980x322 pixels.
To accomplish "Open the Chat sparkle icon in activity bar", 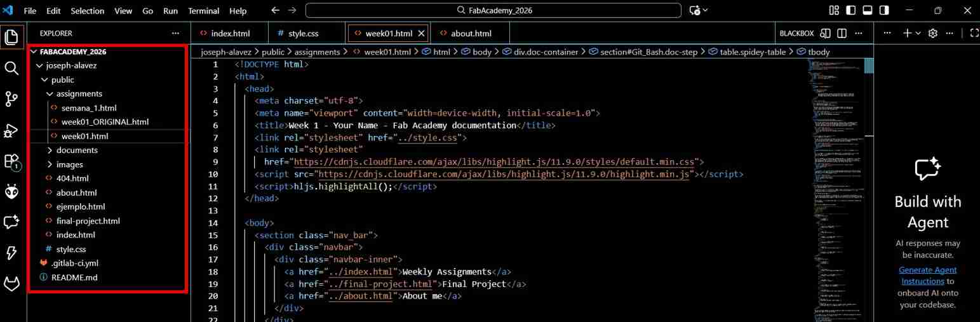I will [11, 222].
